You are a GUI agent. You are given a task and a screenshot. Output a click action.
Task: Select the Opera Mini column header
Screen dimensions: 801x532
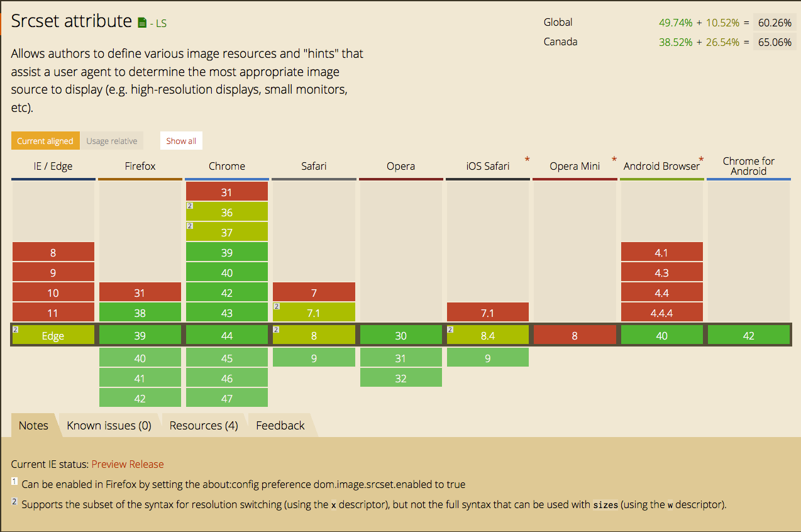coord(575,166)
